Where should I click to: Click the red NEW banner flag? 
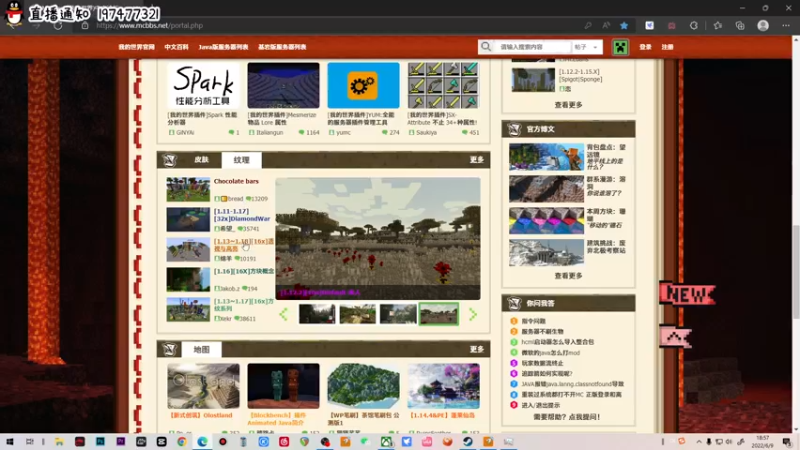(687, 294)
